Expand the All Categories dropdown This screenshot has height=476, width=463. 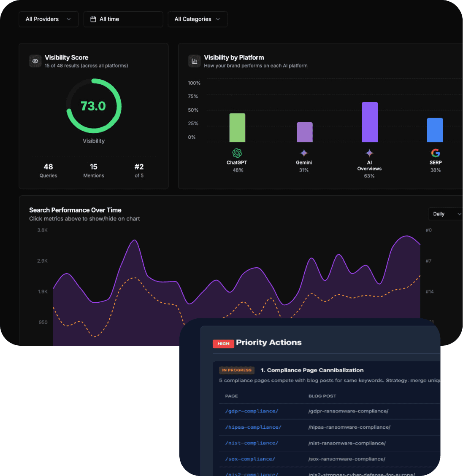[198, 19]
